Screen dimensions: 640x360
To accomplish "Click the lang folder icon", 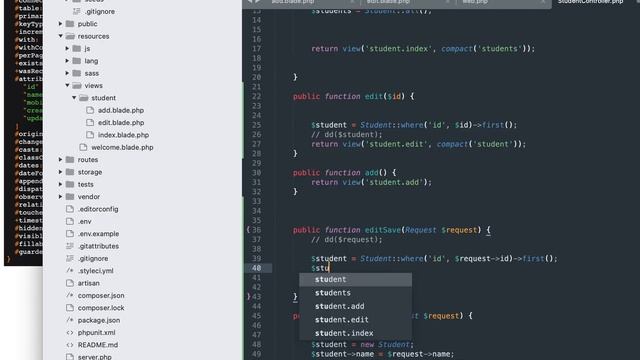I will [77, 60].
